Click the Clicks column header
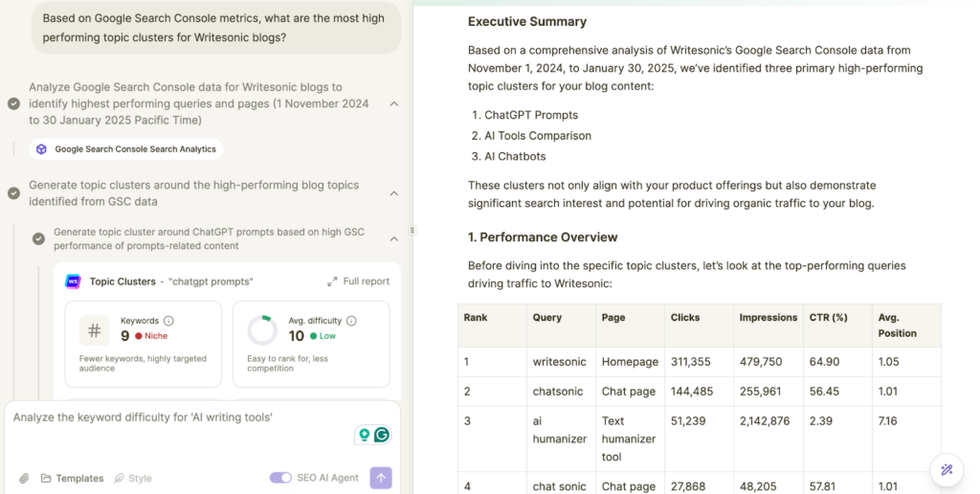 click(700, 326)
